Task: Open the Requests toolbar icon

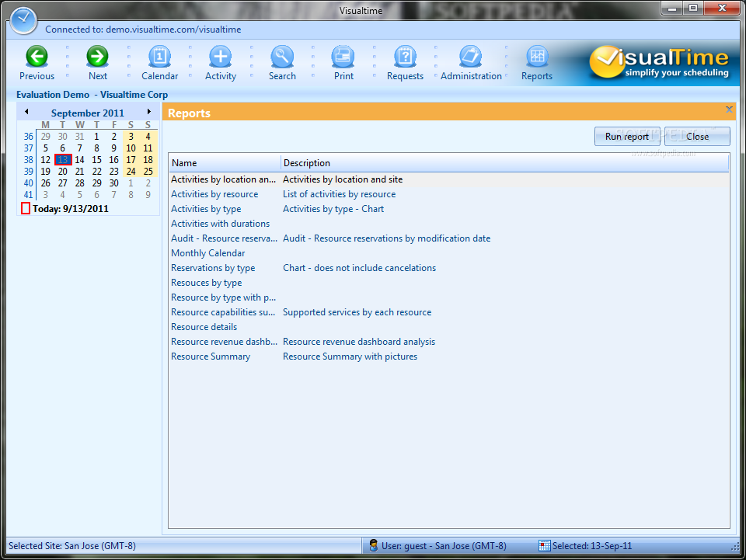Action: coord(405,56)
